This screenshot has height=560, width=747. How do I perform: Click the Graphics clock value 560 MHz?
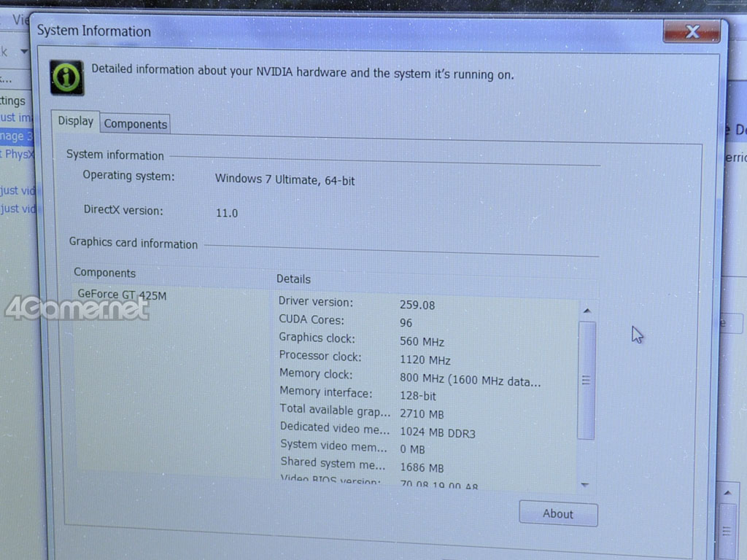(422, 342)
